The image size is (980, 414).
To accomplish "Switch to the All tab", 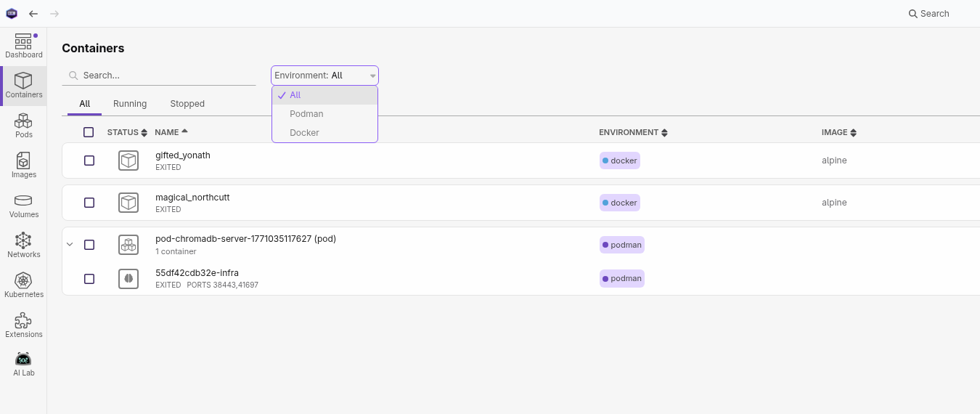I will 85,104.
